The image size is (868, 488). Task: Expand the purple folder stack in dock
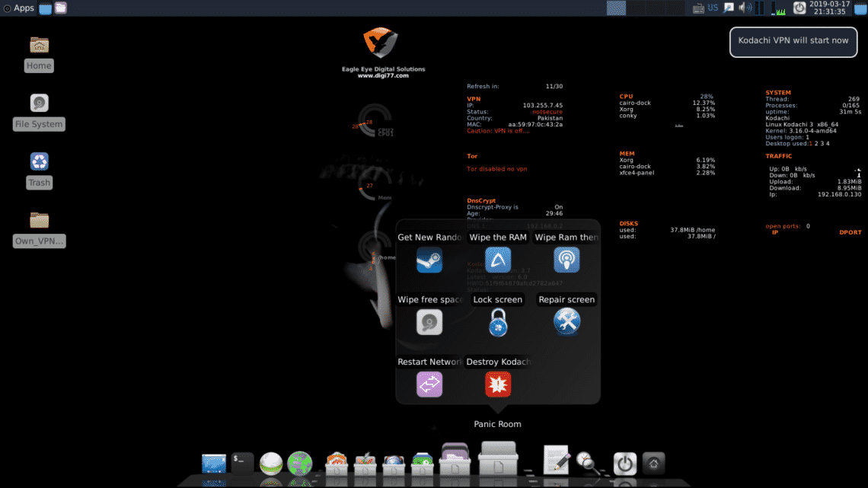455,461
